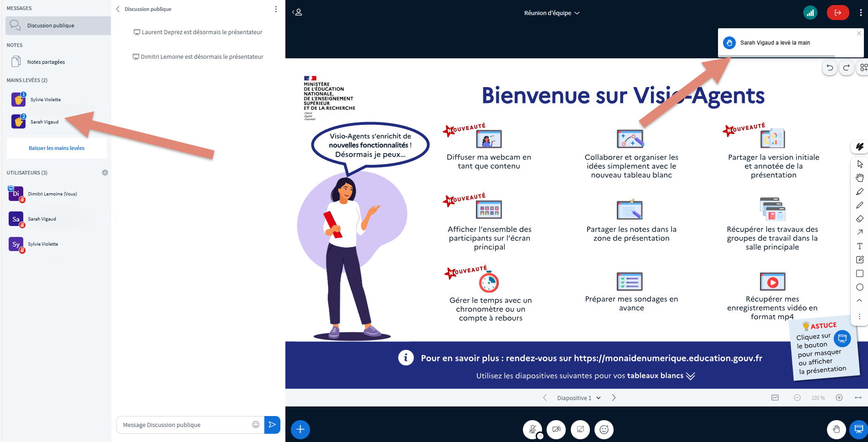Screen dimensions: 868x442
Task: Zoom out the presentation
Action: pos(797,398)
